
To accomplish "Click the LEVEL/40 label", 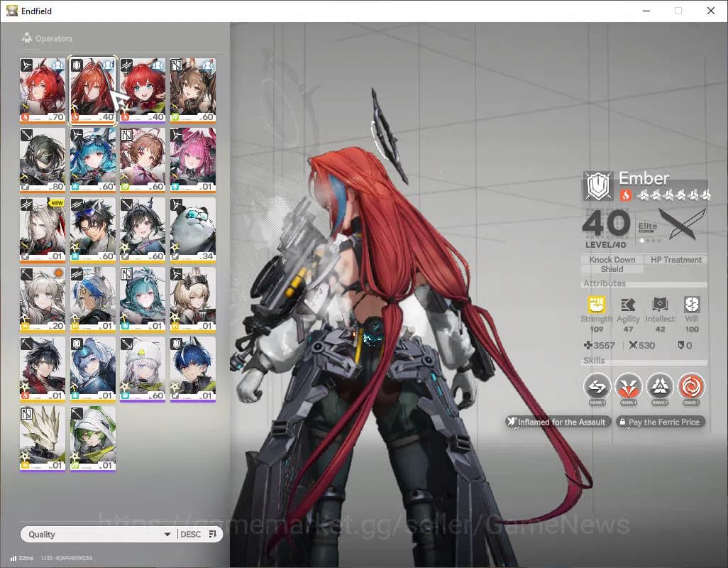I will 605,245.
